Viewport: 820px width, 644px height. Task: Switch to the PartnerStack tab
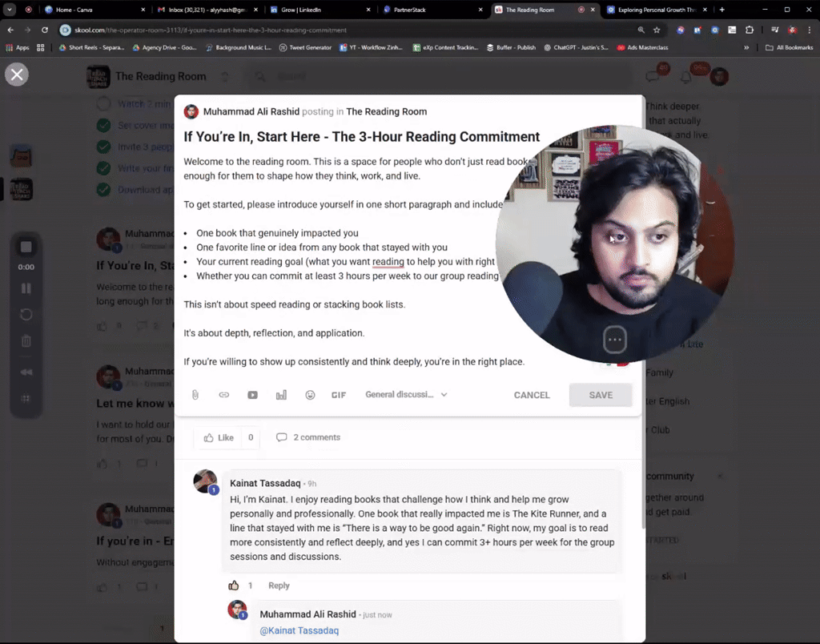(x=433, y=10)
